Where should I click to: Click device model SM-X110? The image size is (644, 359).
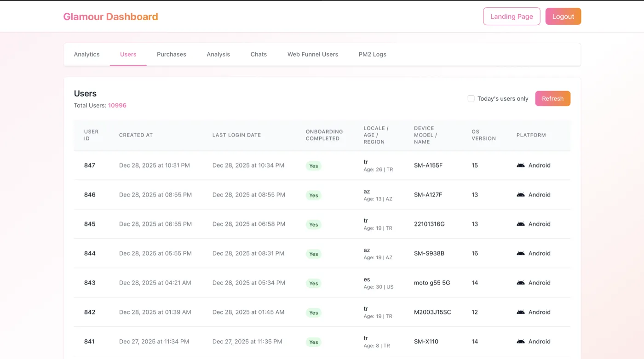tap(426, 342)
